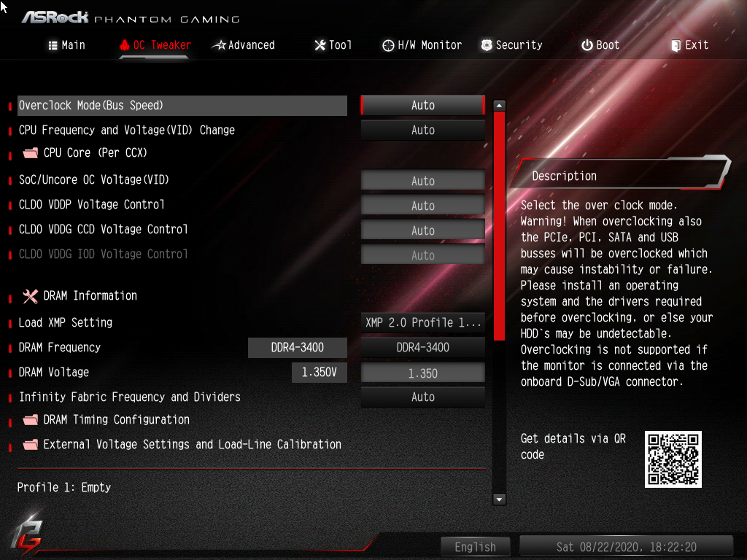Click Get details via QR code text
Image resolution: width=747 pixels, height=560 pixels.
point(573,447)
